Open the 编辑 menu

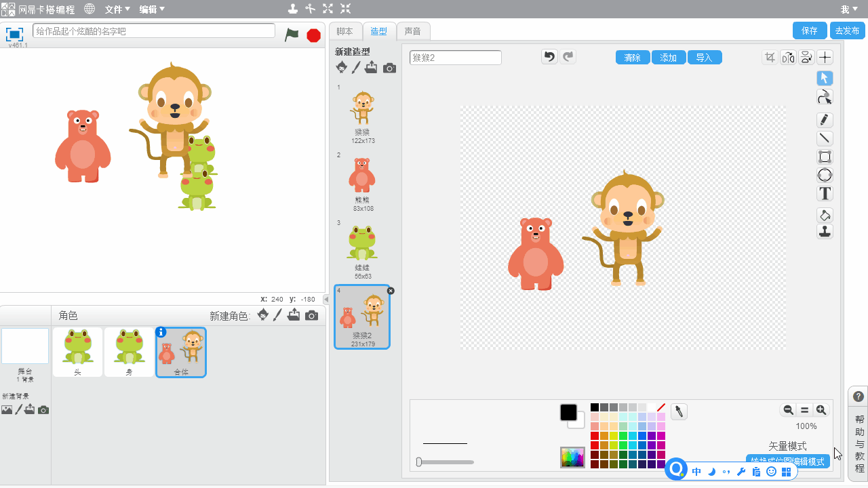152,9
